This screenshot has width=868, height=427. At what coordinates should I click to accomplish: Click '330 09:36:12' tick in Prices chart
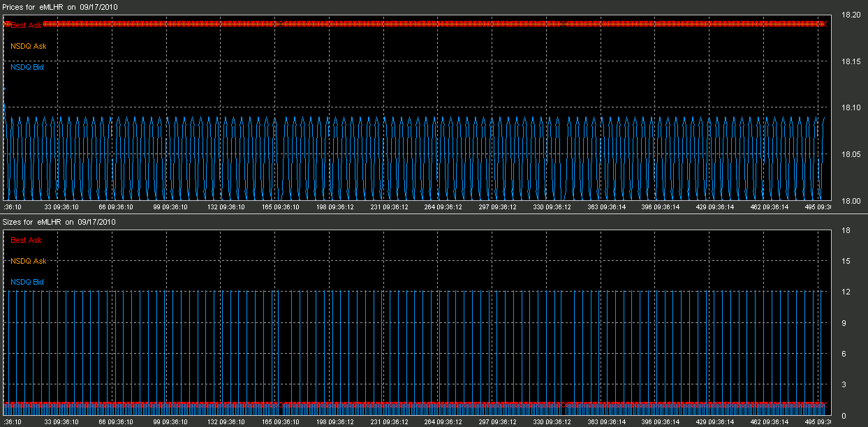551,207
